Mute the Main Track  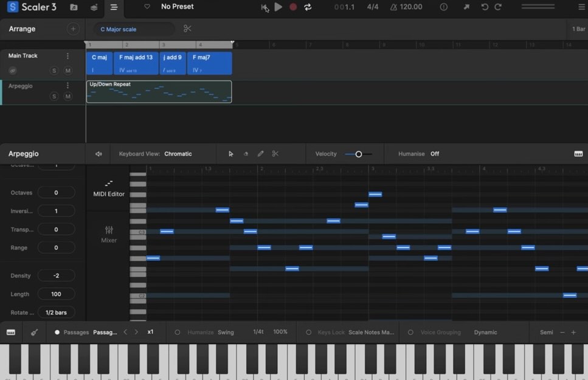pyautogui.click(x=67, y=71)
